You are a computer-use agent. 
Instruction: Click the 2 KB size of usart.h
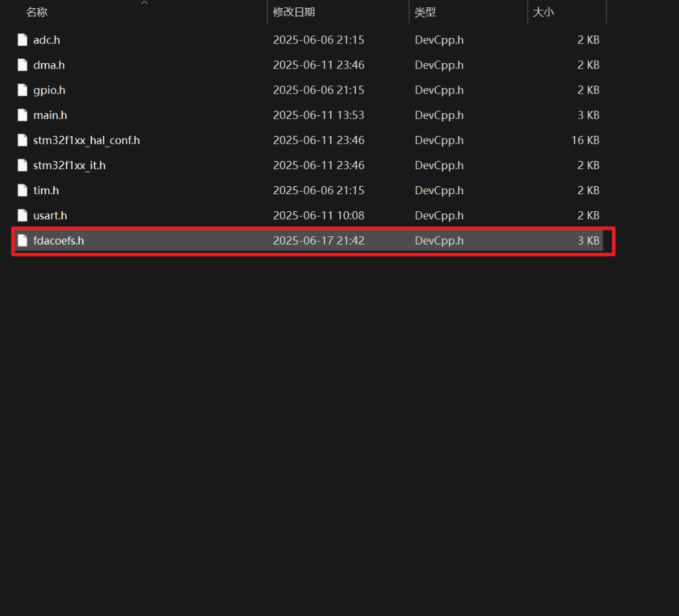tap(589, 216)
